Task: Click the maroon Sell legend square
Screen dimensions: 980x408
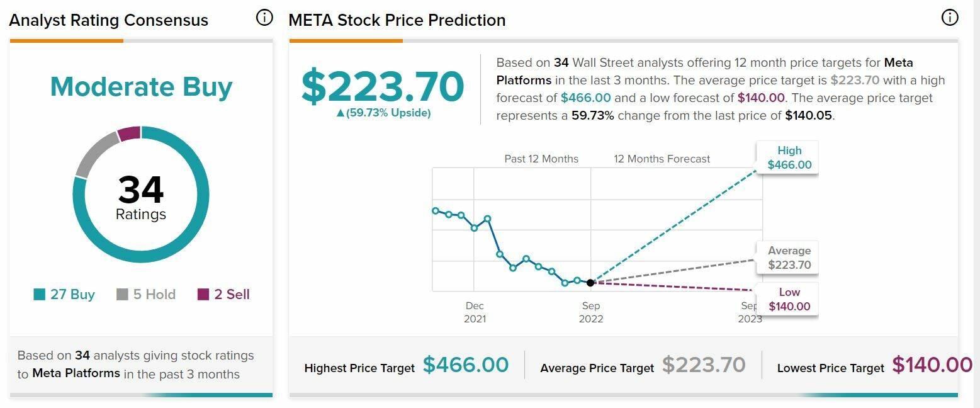Action: click(x=203, y=295)
